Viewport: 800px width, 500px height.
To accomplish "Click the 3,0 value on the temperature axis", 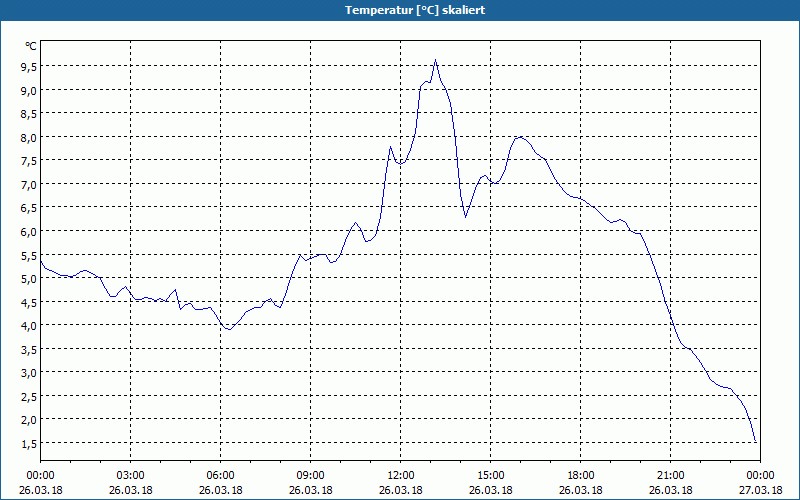I will point(28,372).
